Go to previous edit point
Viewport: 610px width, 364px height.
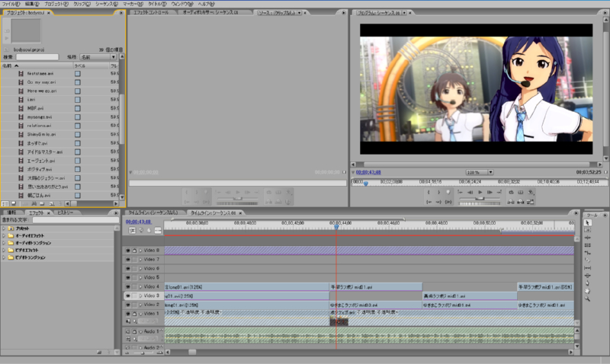(x=461, y=193)
